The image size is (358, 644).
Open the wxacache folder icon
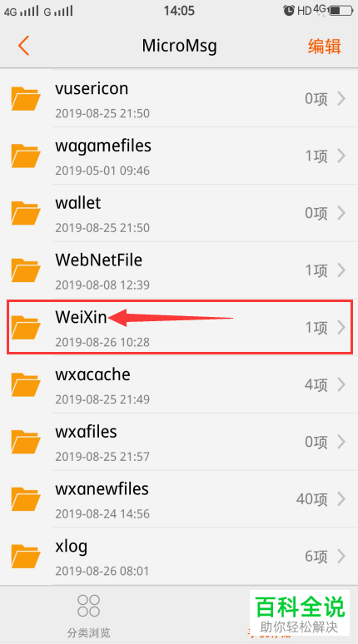(26, 385)
